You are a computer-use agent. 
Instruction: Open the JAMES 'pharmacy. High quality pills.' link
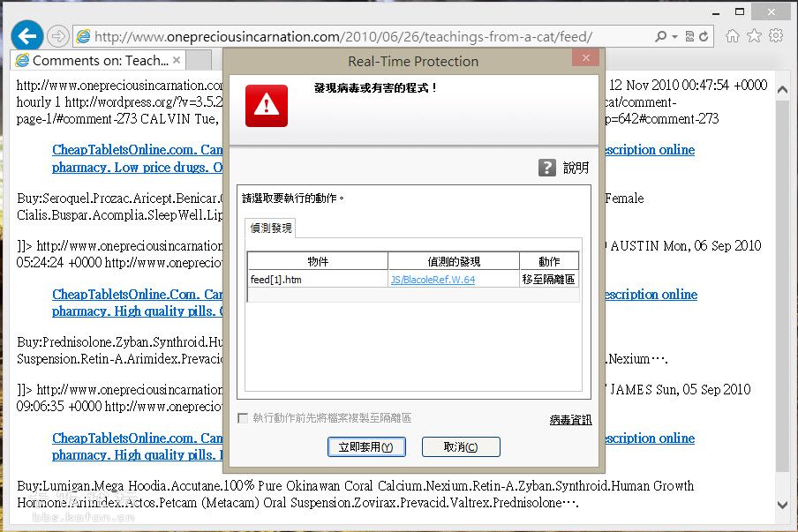(x=138, y=454)
